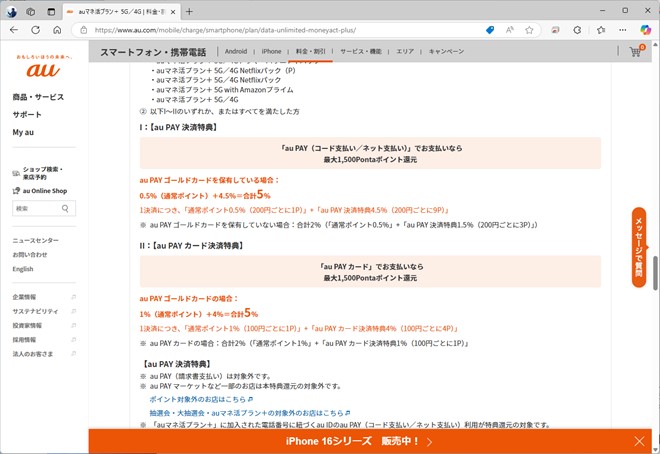This screenshot has width=660, height=454.
Task: Go to browser home icon
Action: coord(57,30)
